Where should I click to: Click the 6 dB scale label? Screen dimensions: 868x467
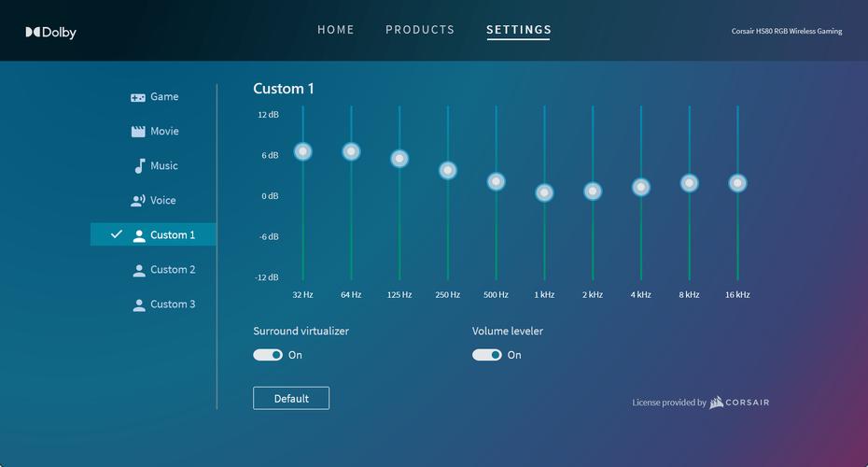[270, 156]
